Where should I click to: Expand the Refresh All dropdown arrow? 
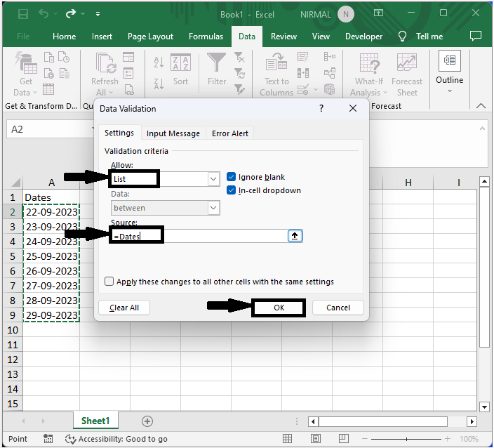coord(111,93)
